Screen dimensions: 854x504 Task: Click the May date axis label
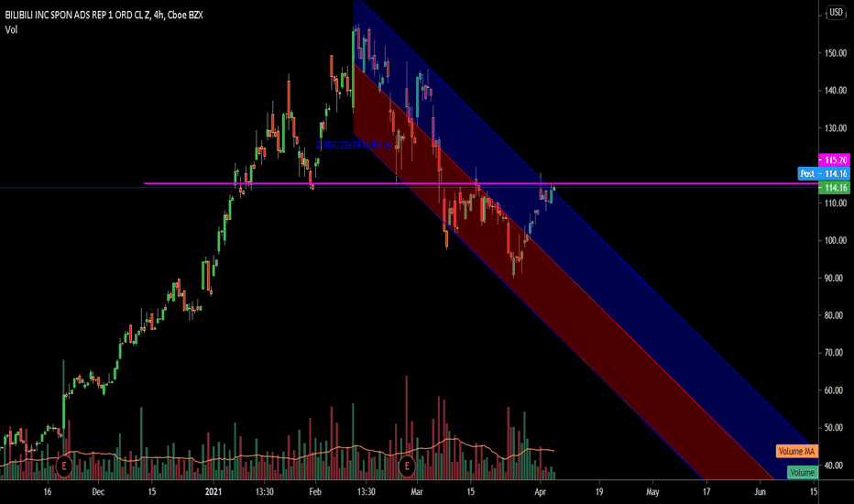coord(652,492)
